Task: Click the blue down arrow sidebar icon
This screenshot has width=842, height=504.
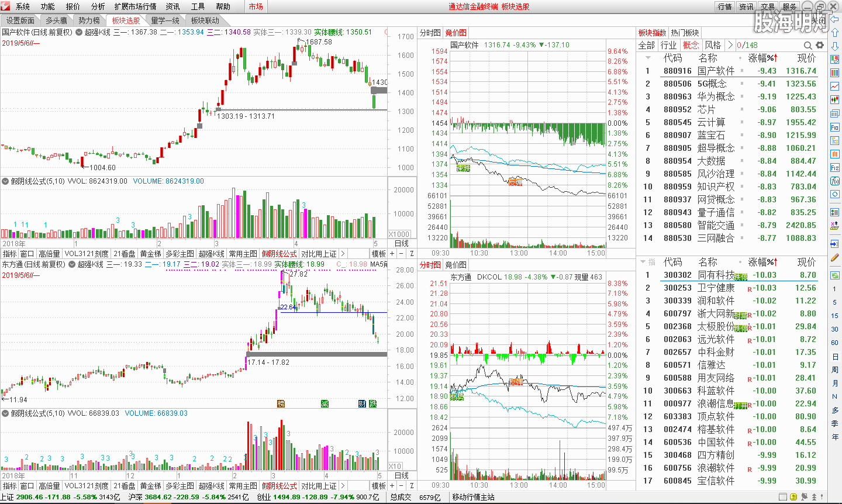Action: tap(834, 46)
